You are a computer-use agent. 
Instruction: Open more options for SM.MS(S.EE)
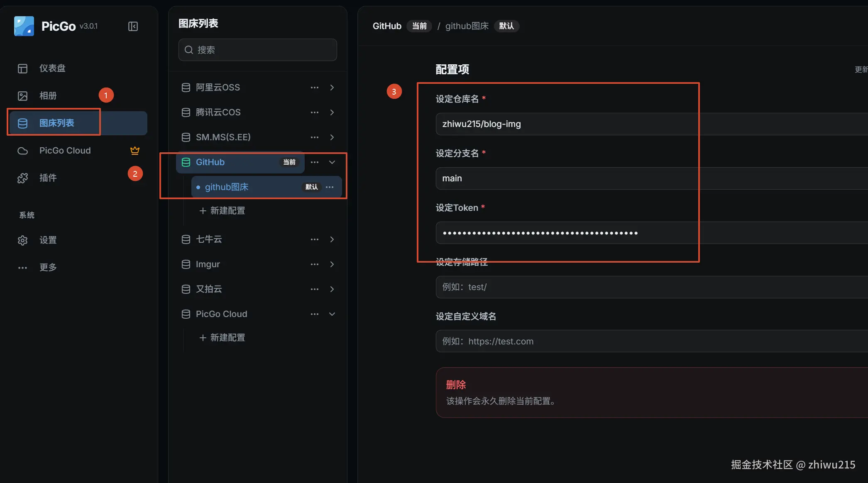[315, 137]
